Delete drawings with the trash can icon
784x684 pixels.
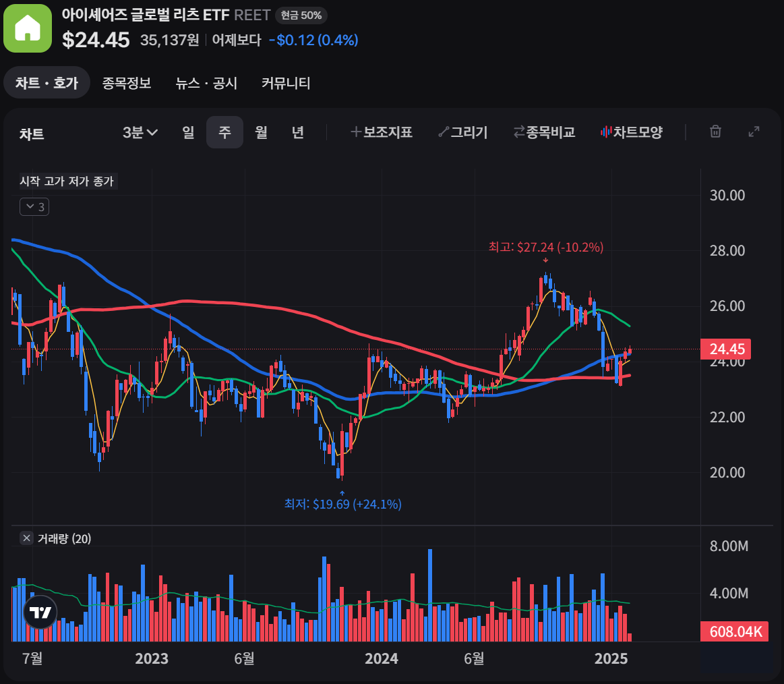point(715,132)
